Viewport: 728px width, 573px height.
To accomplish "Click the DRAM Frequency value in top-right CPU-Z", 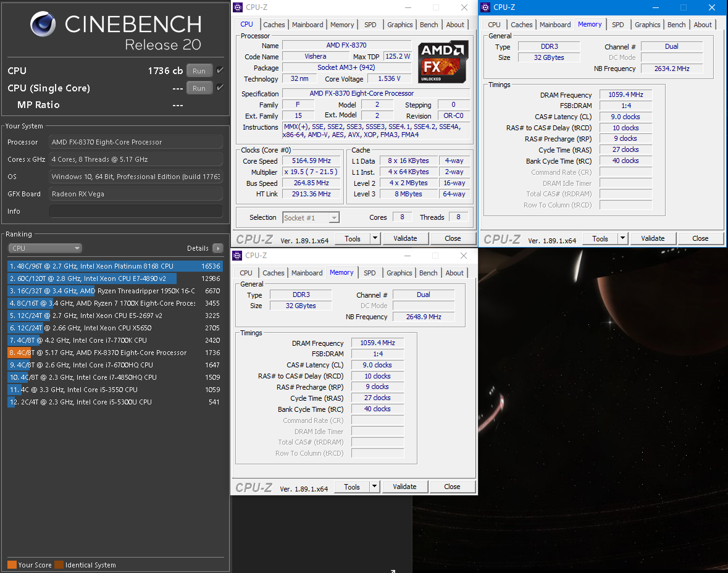I will pyautogui.click(x=625, y=94).
